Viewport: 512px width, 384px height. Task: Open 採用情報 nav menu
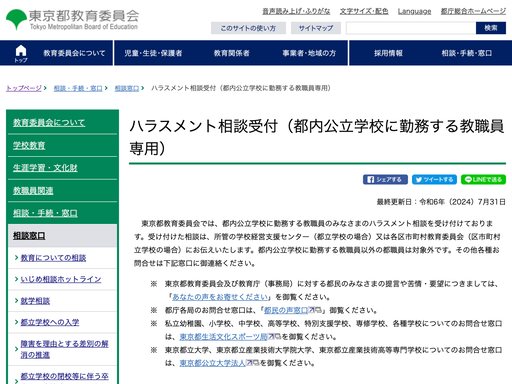[x=388, y=53]
